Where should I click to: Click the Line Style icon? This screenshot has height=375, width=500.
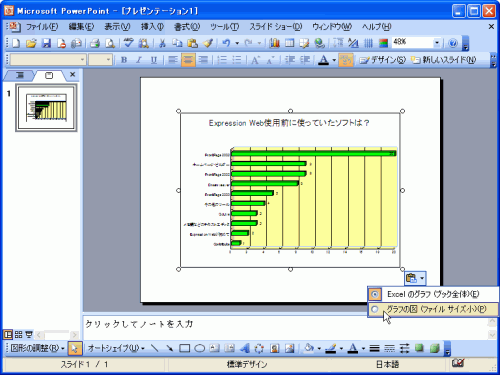(374, 348)
